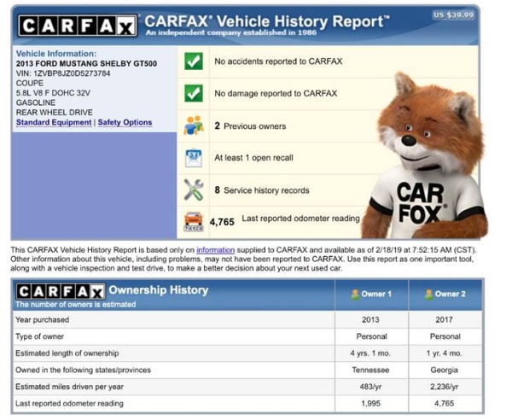Follow the 'information' hyperlink in disclaimer
This screenshot has height=420, width=512.
215,249
